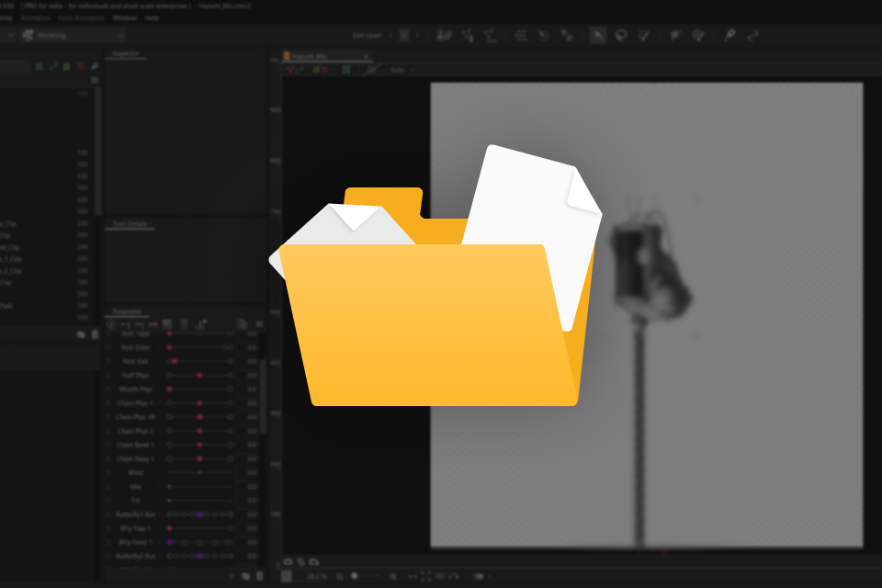The height and width of the screenshot is (588, 882).
Task: Click the BFly Orbit 1 parameter name
Action: [135, 542]
